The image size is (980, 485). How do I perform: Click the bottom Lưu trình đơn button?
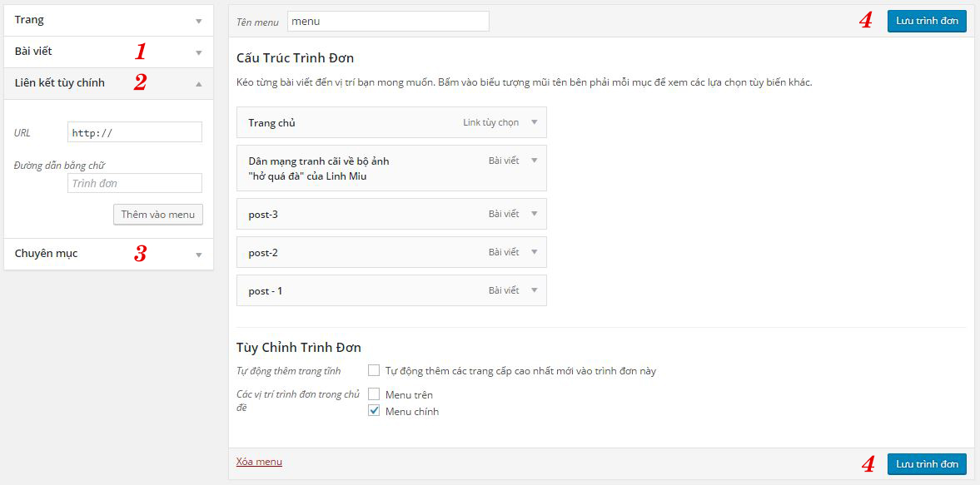point(927,463)
